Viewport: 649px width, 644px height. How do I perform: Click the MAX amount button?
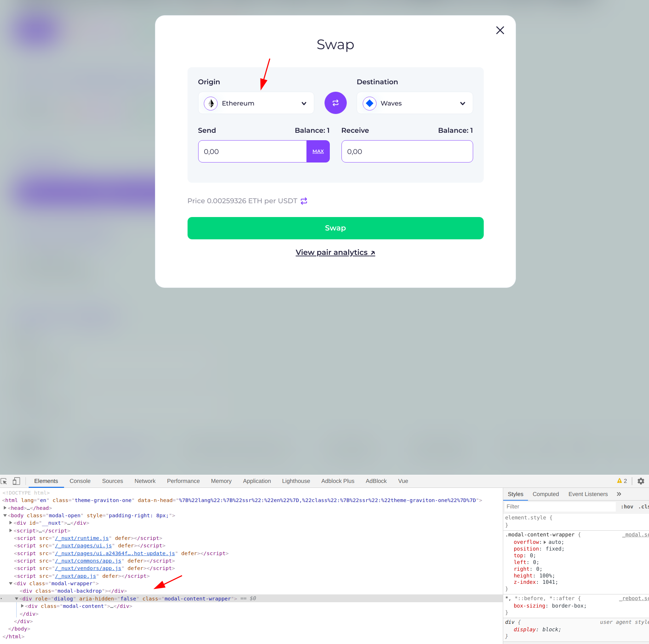point(318,152)
